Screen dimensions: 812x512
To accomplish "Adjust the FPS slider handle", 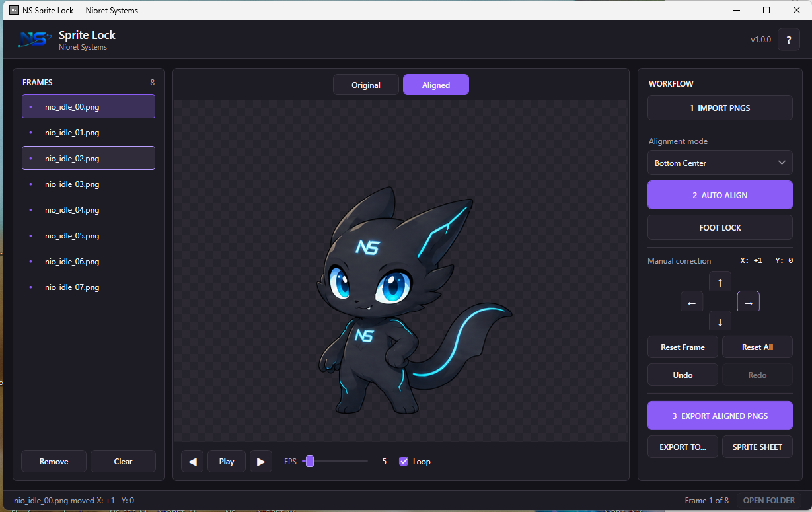I will tap(309, 461).
